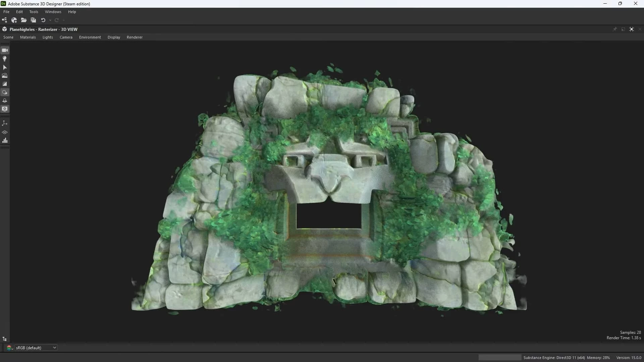Click the checkered gradient background icon
Viewport: 644px width, 362px height.
(5, 84)
